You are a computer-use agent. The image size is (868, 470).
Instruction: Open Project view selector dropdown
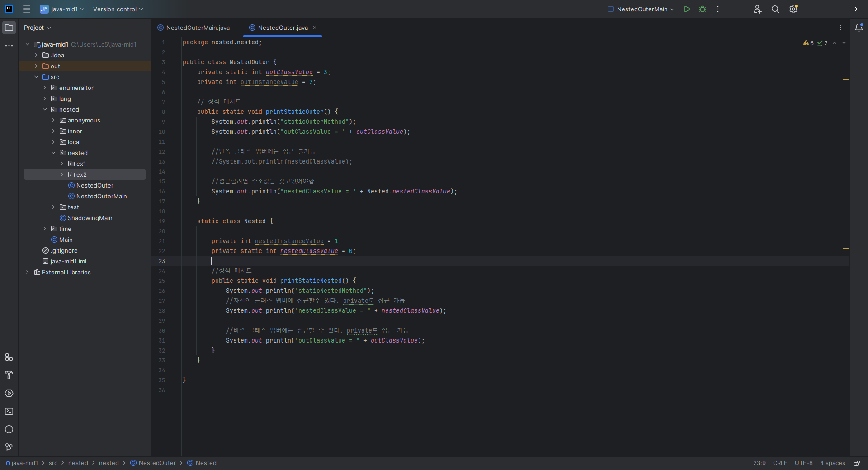(x=38, y=28)
